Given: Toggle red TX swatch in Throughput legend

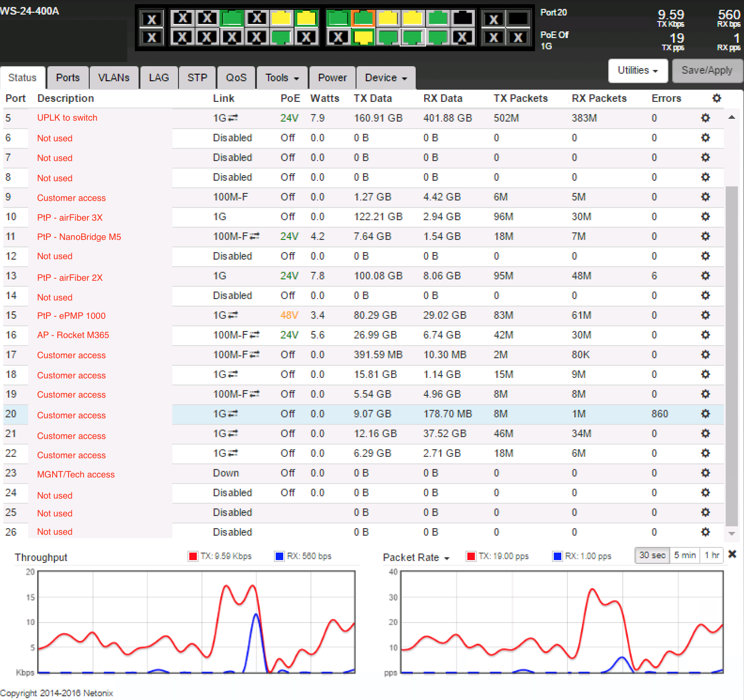Looking at the screenshot, I should tap(193, 556).
